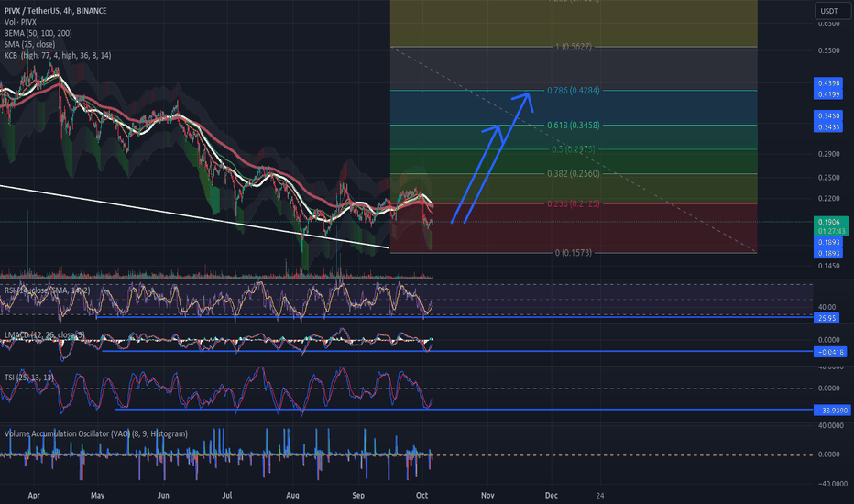854x504 pixels.
Task: Click the 0.2200 price scale label
Action: [828, 199]
